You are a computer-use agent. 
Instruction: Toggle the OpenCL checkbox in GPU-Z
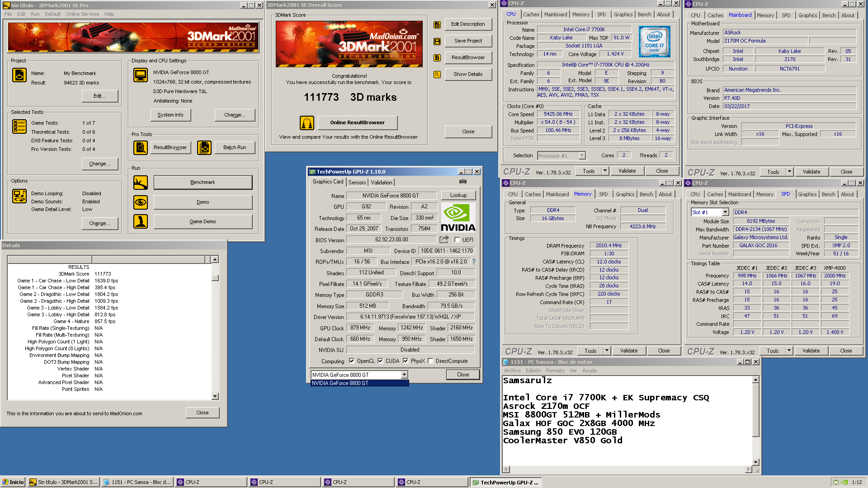point(352,361)
